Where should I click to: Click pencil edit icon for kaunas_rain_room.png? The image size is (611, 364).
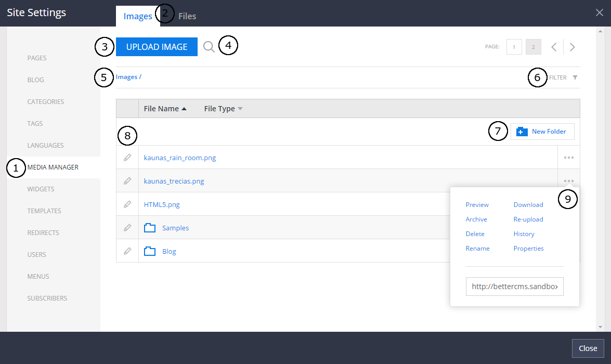point(127,158)
